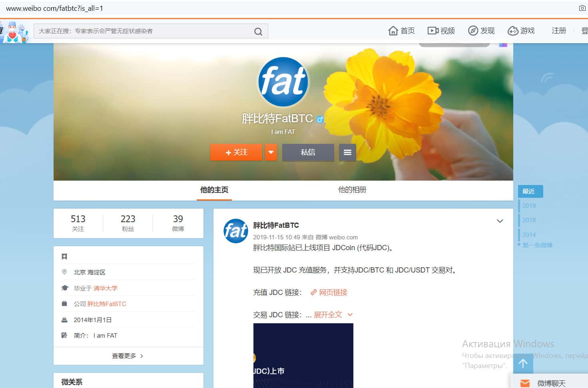
Task: Go to 首页 in the top navigation
Action: coord(407,31)
